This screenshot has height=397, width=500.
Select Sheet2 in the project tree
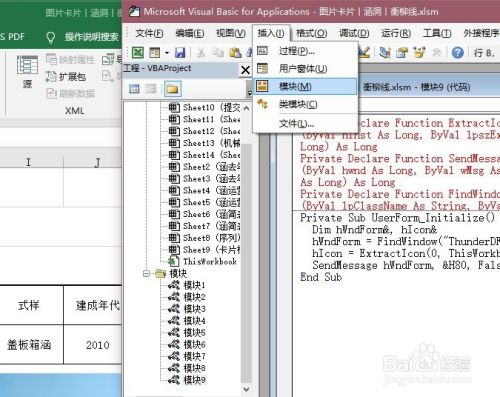[204, 167]
